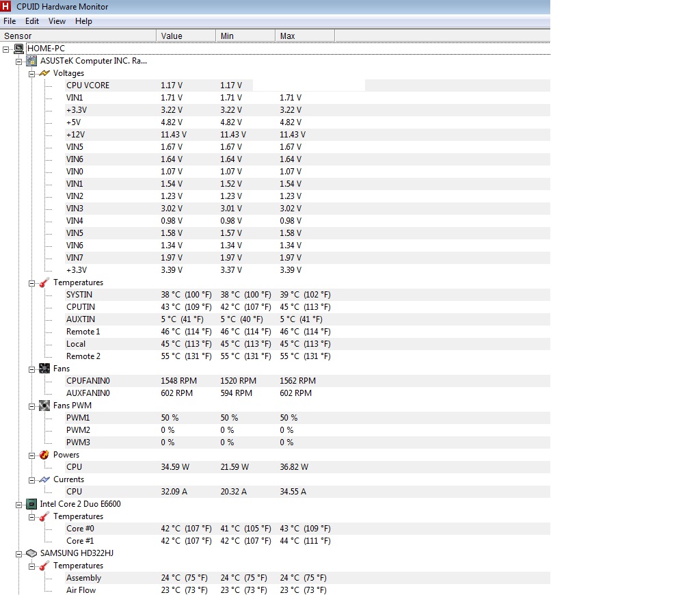Open the Edit menu

[31, 21]
